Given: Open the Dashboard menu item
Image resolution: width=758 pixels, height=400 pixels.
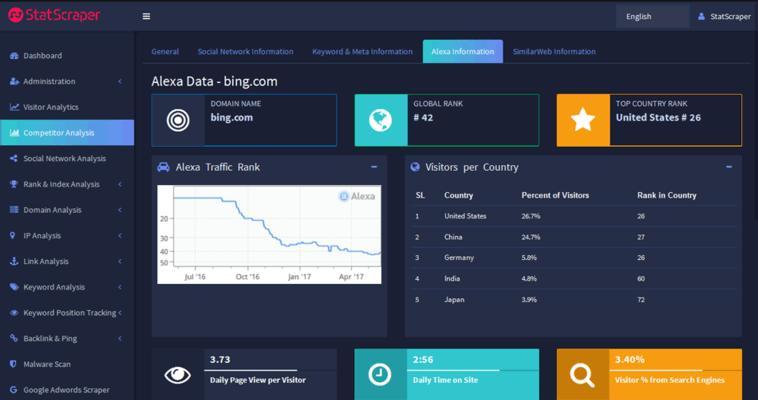Looking at the screenshot, I should [67, 56].
